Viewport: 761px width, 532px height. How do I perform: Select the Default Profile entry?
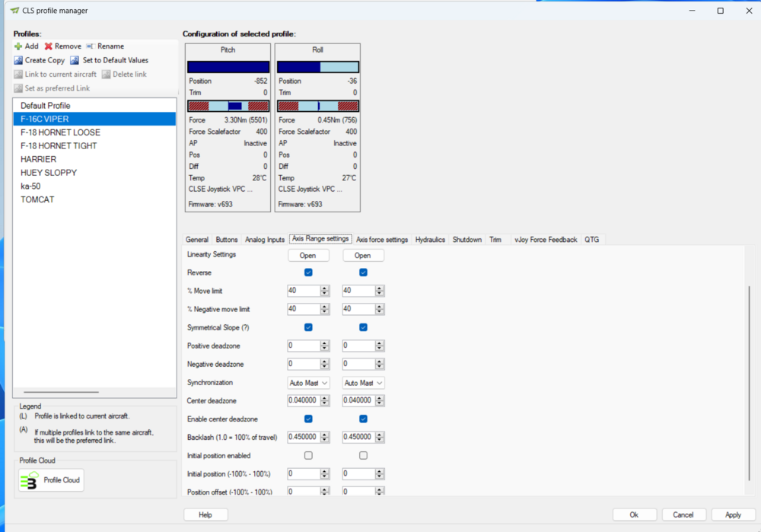coord(94,105)
